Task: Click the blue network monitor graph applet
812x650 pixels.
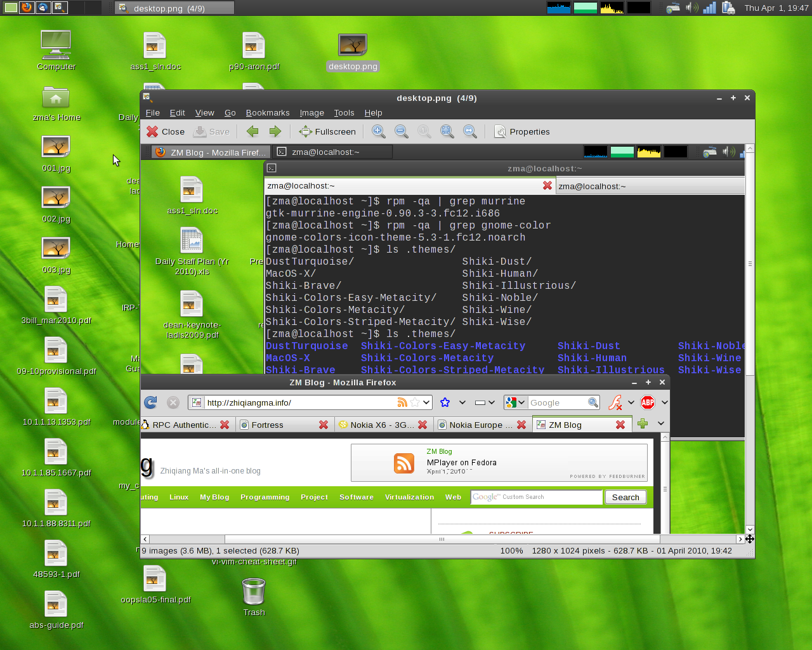Action: (x=559, y=8)
